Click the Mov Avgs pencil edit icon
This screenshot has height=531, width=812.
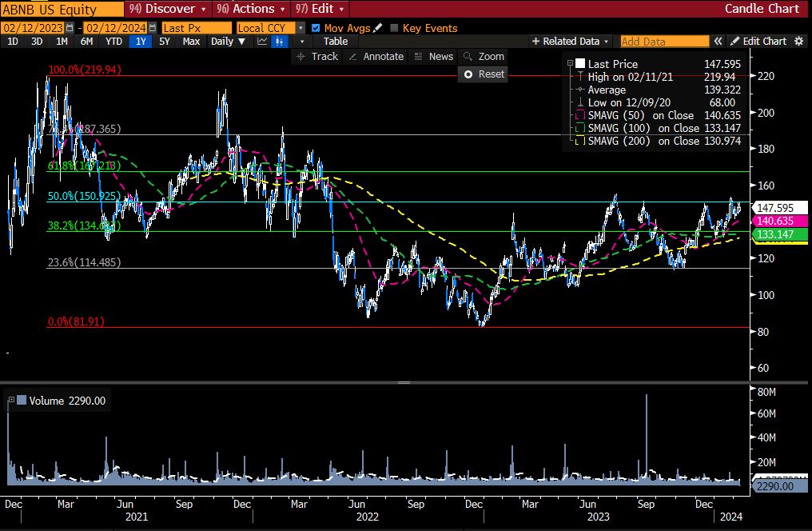[378, 28]
